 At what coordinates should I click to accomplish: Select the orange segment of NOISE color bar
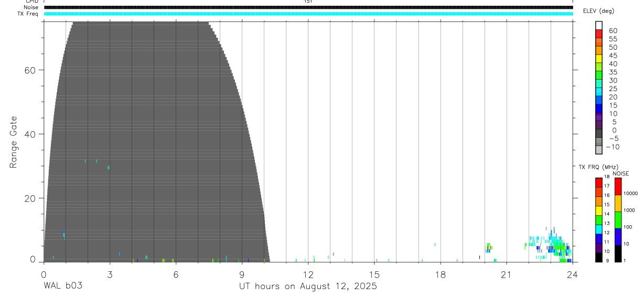click(618, 203)
